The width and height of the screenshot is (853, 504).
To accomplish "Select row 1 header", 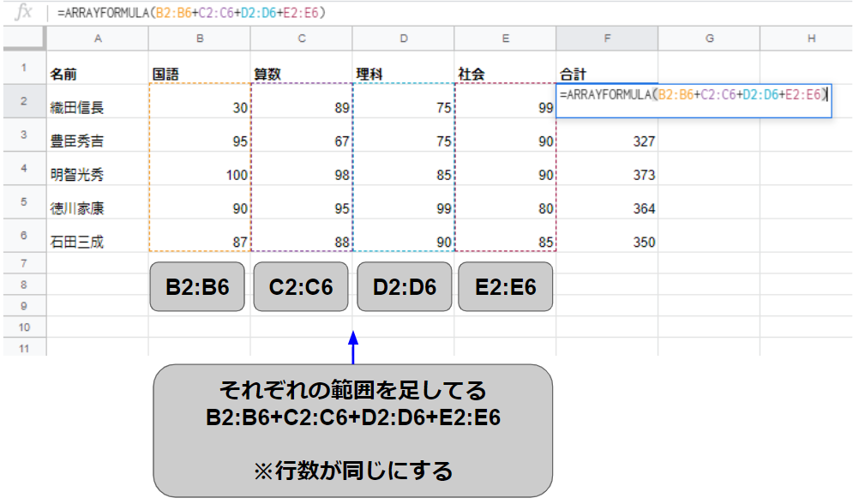I will (x=24, y=68).
